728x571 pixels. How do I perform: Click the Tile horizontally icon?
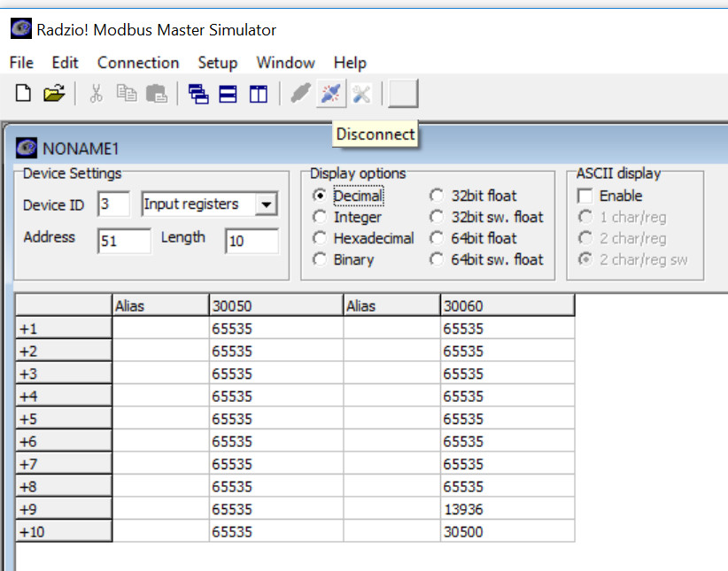click(x=228, y=94)
